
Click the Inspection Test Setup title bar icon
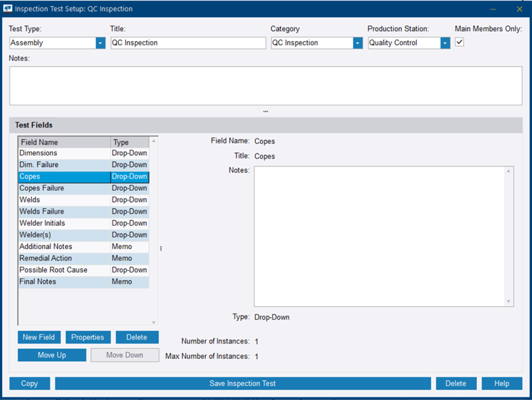pos(9,9)
